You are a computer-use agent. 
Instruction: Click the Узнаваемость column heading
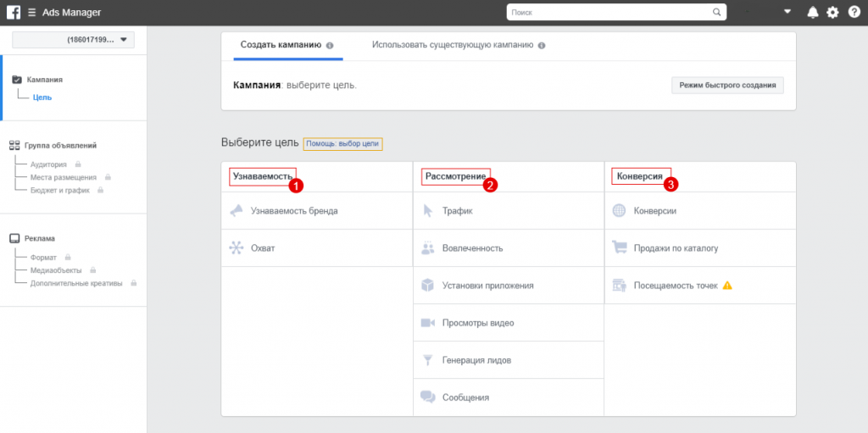click(x=263, y=176)
